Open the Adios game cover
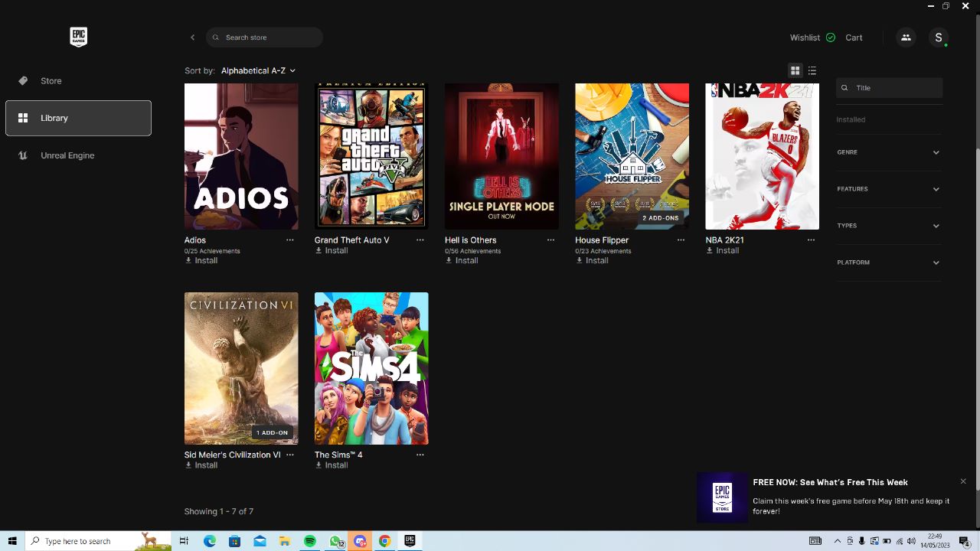 point(241,156)
